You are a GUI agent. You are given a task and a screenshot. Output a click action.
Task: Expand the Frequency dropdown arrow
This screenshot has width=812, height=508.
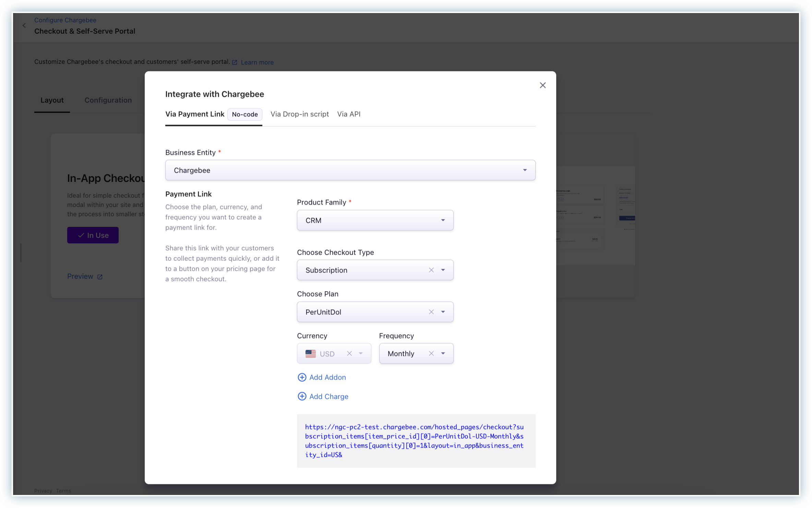(443, 354)
